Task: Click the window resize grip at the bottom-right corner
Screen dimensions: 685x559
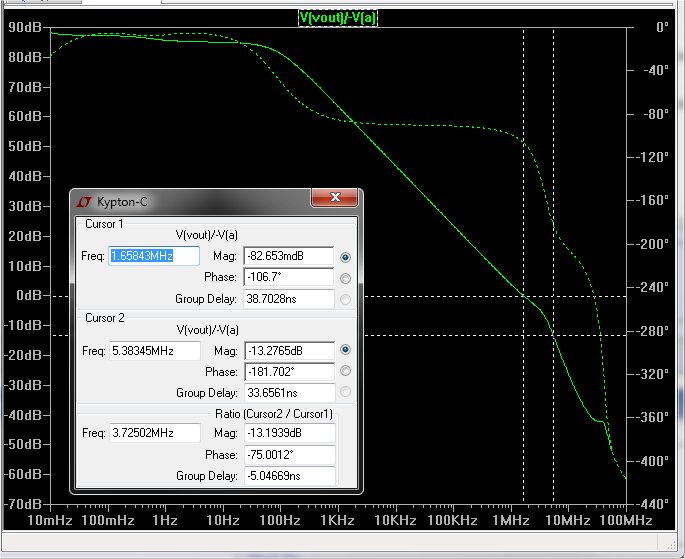Action: pyautogui.click(x=671, y=543)
